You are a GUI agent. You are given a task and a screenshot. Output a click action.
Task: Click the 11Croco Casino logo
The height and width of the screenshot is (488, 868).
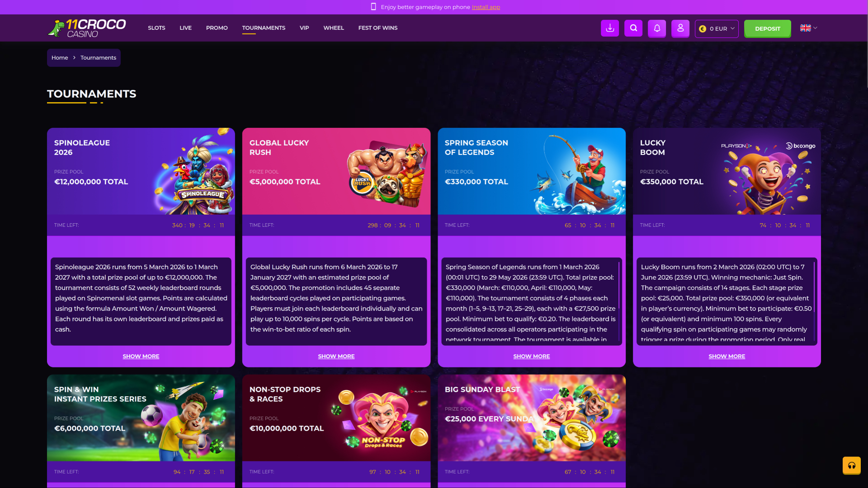click(86, 28)
